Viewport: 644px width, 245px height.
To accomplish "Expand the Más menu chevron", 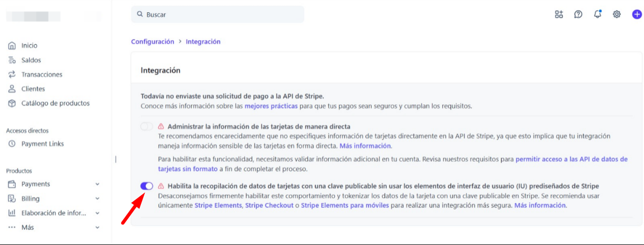I will [97, 227].
